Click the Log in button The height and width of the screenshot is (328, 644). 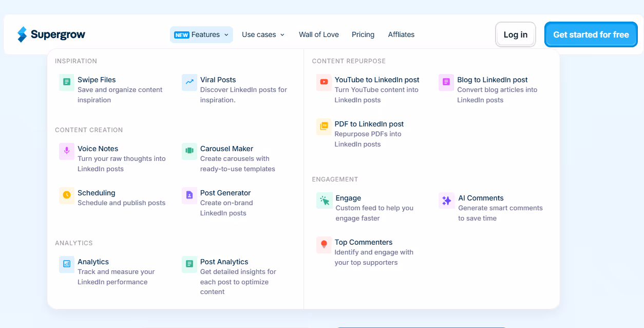[x=515, y=34]
